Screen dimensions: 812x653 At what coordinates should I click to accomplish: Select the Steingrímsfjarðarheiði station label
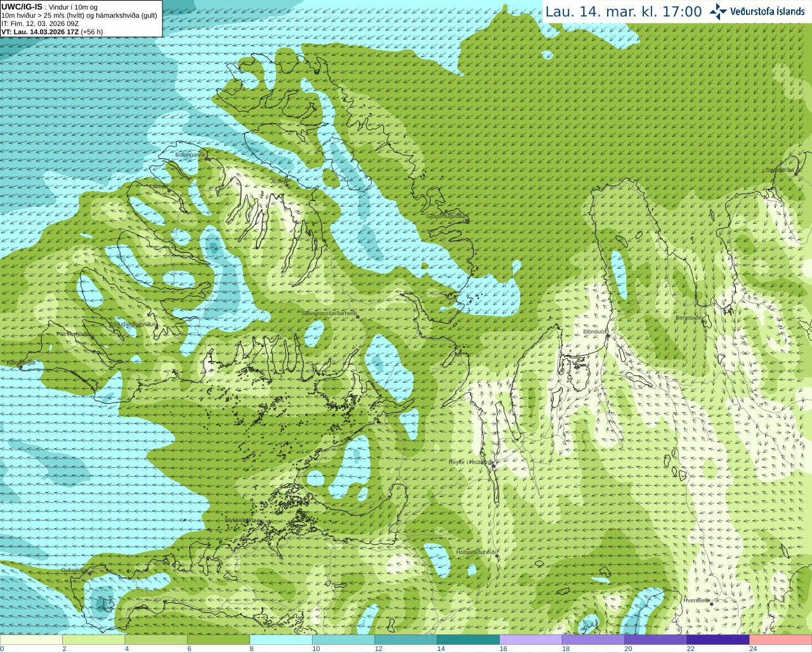pos(329,314)
